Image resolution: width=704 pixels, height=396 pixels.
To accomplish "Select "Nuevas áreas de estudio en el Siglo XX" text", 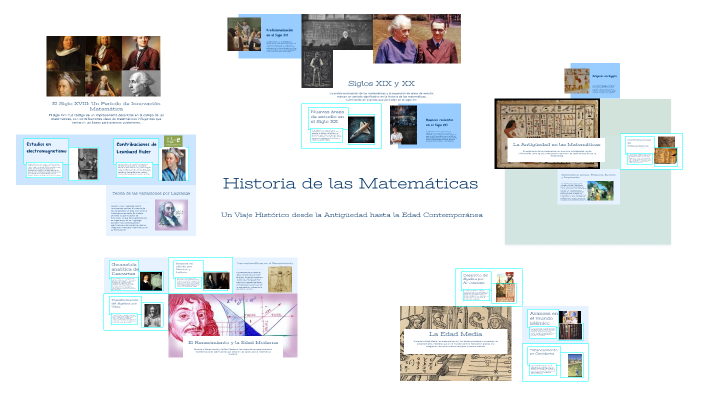I will coord(327,116).
